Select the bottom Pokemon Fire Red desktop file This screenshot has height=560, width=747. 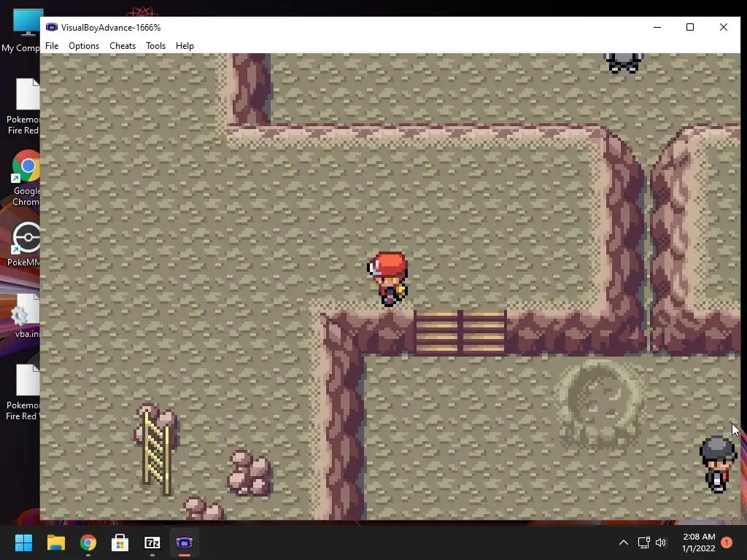[x=22, y=392]
